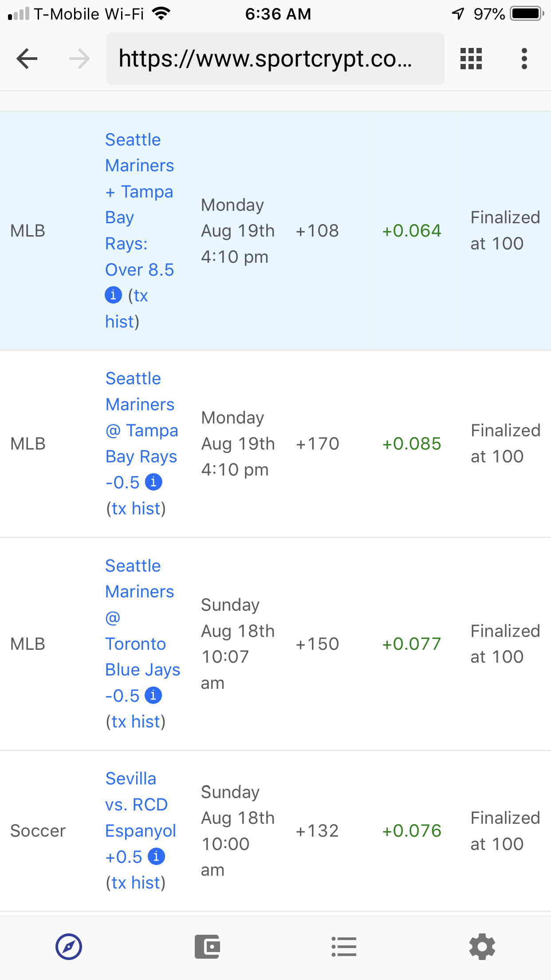Image resolution: width=551 pixels, height=980 pixels.
Task: Tap info icon for Over 8.5 bet
Action: pyautogui.click(x=113, y=295)
